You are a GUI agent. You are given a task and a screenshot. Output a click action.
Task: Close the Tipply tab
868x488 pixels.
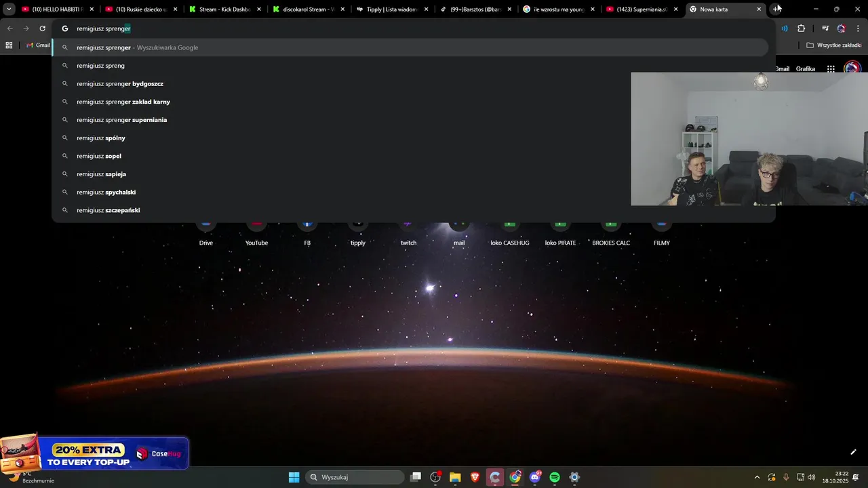pyautogui.click(x=426, y=9)
